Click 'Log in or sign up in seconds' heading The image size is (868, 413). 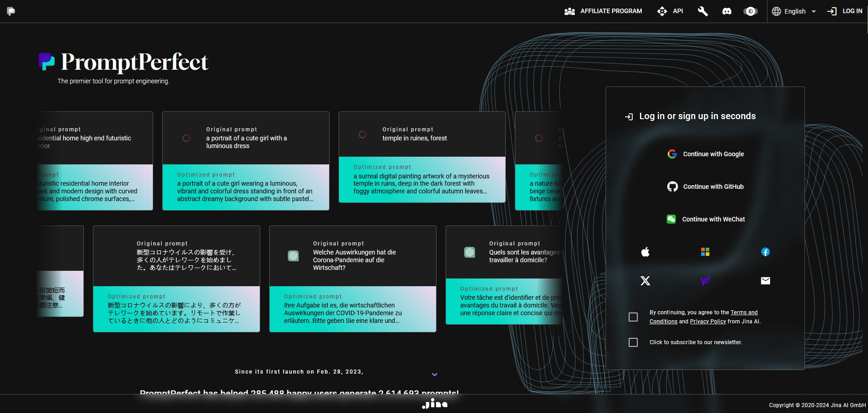click(697, 116)
